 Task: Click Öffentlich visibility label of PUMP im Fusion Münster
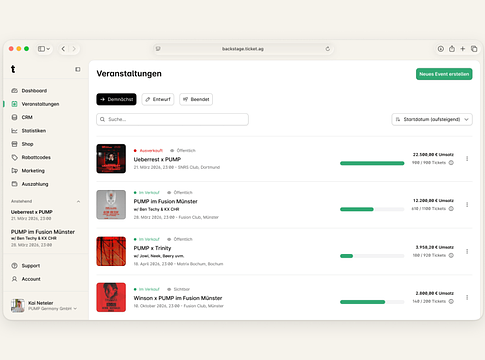tap(183, 193)
